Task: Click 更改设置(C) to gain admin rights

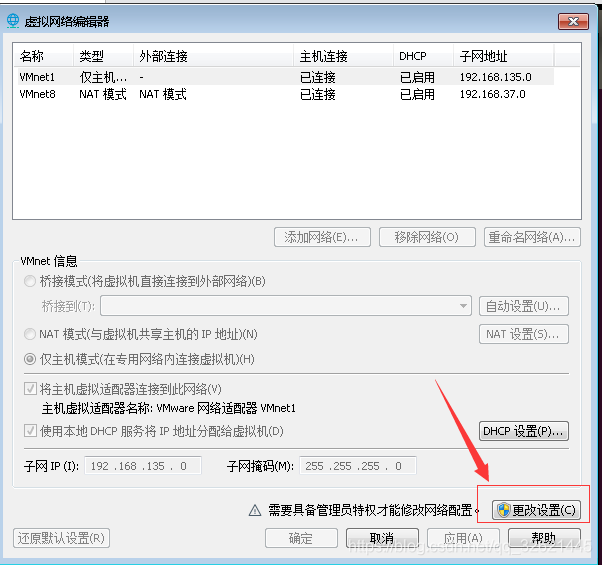Action: pos(536,510)
